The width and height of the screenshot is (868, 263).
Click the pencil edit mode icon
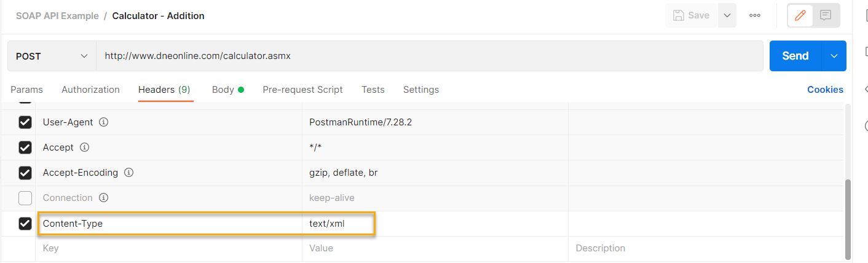pos(800,16)
